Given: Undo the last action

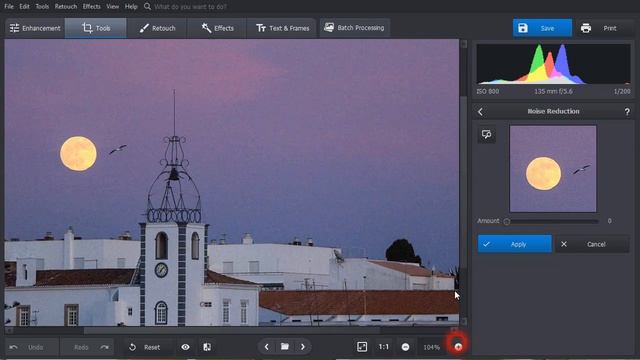Looking at the screenshot, I should point(31,347).
